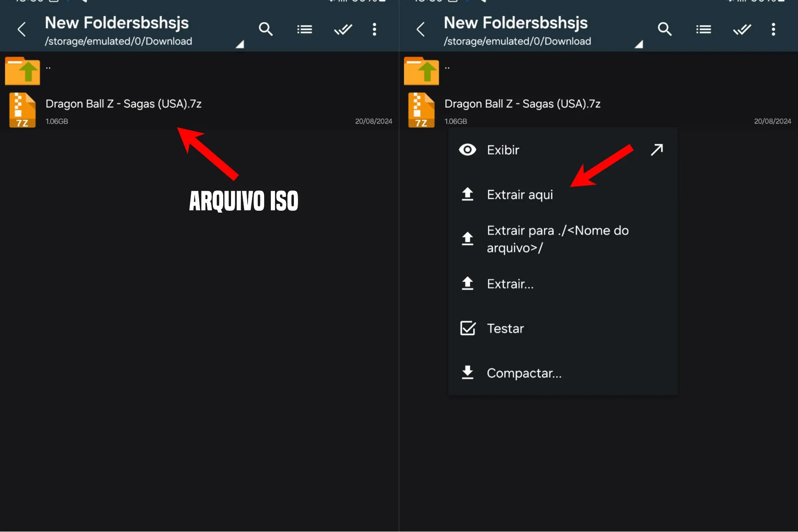The image size is (798, 532).
Task: Click Extrair para ./<Nome do arquivo>/ option
Action: coord(557,239)
